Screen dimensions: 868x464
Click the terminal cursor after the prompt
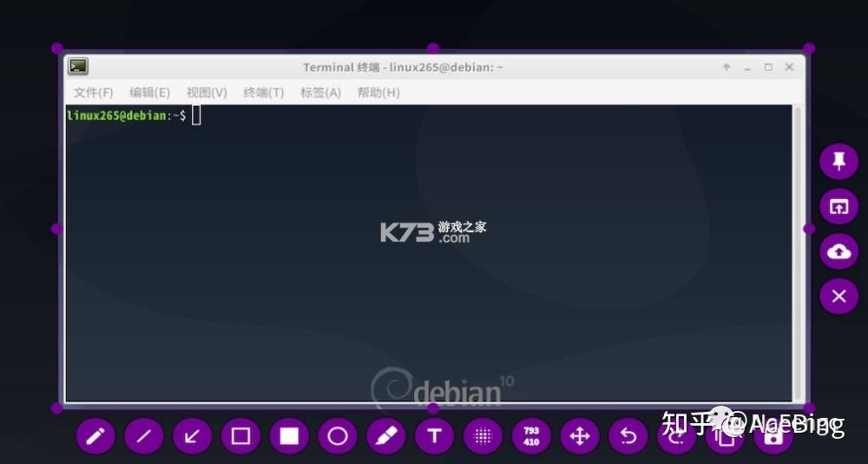[x=196, y=116]
